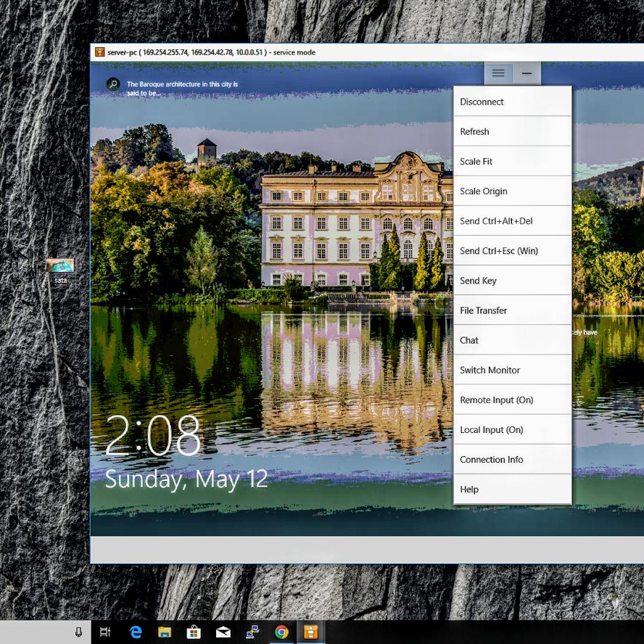Screen dimensions: 644x644
Task: Click the microphone icon in taskbar search
Action: 78,632
